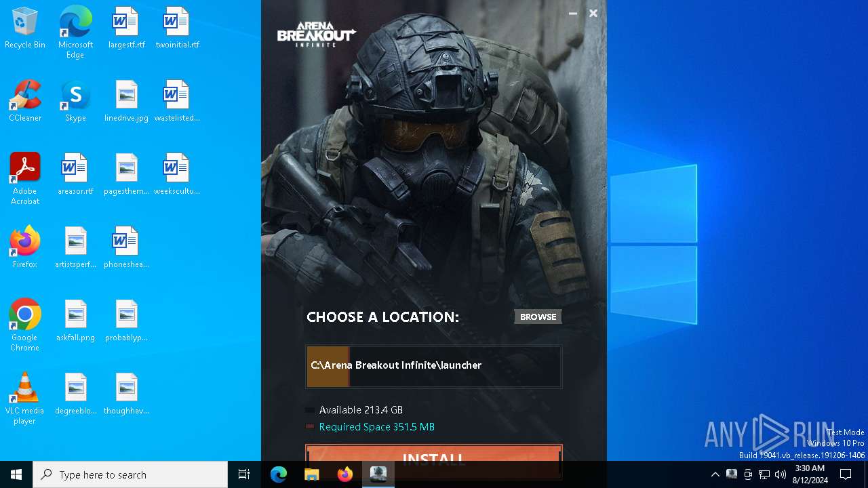Select the degreeblo image file icon
The width and height of the screenshot is (868, 488).
pyautogui.click(x=75, y=394)
